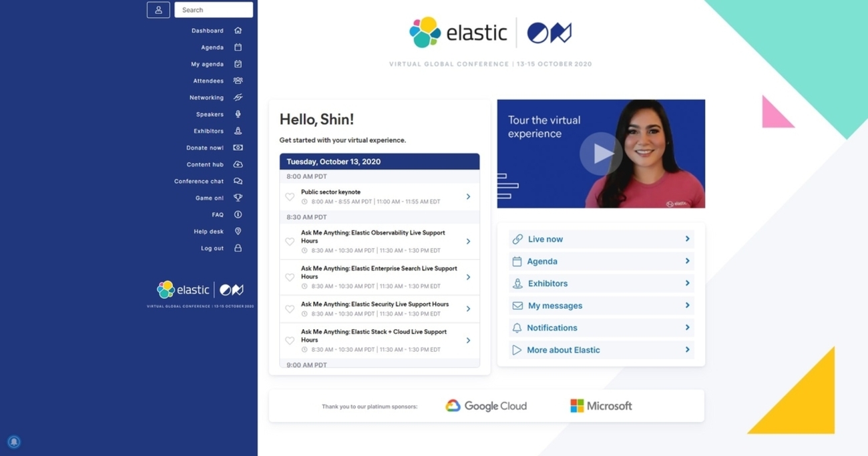Open Dashboard from the sidebar menu
Image resolution: width=868 pixels, height=456 pixels.
(208, 31)
